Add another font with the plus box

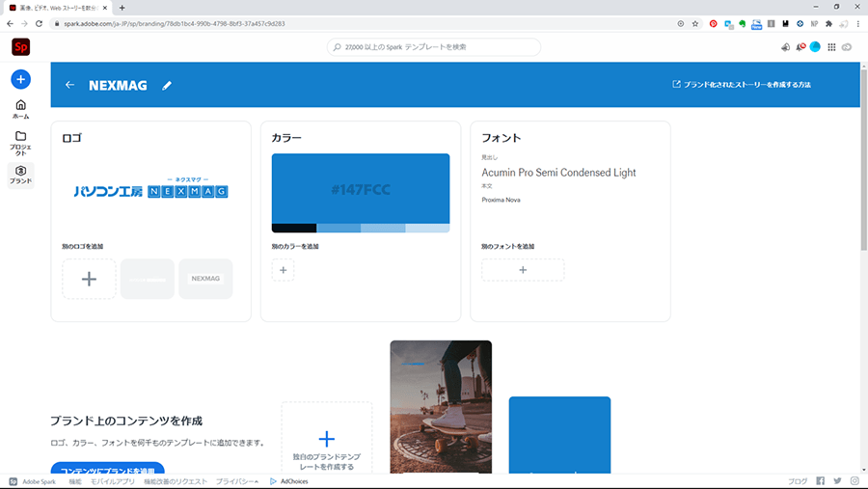coord(523,270)
